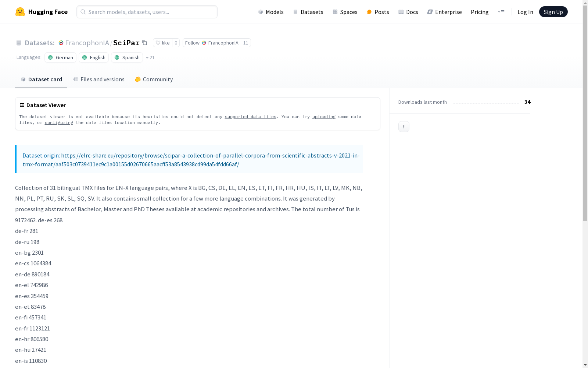
Task: Expand the + 21 more languages
Action: [x=150, y=57]
